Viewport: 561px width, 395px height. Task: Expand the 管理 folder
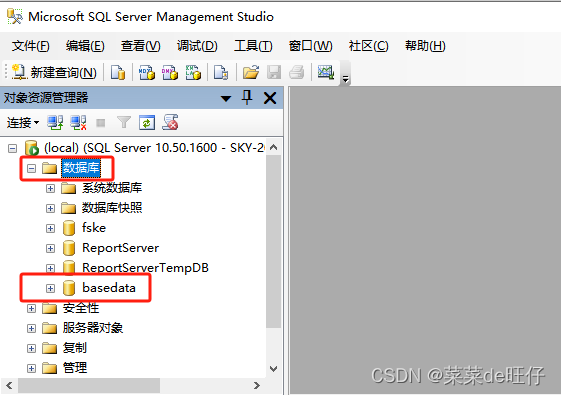[31, 369]
